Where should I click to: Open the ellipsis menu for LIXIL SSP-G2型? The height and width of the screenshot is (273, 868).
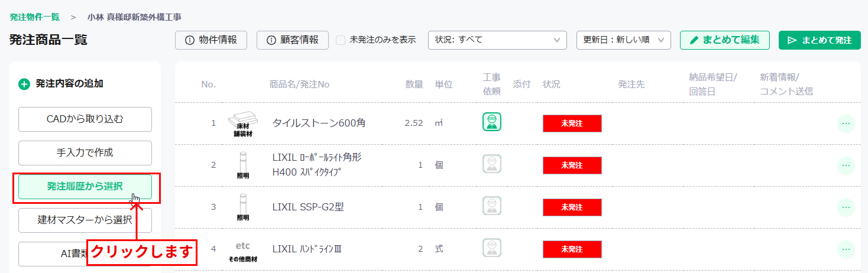(x=846, y=207)
